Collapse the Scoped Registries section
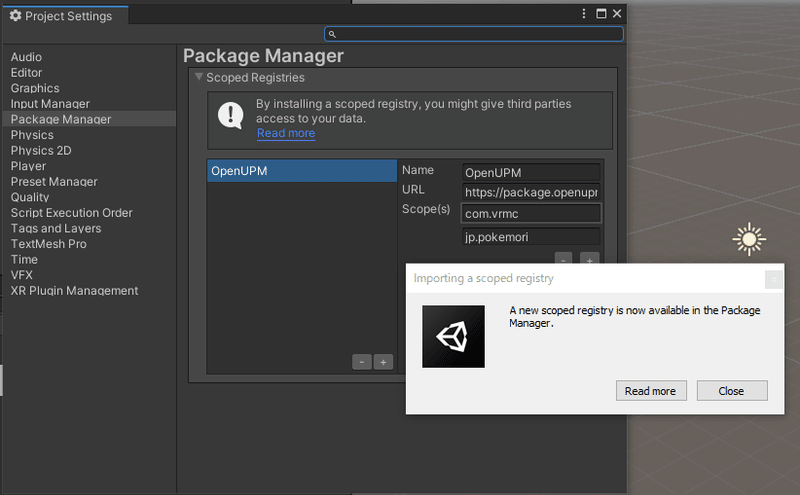This screenshot has width=800, height=495. click(x=199, y=77)
